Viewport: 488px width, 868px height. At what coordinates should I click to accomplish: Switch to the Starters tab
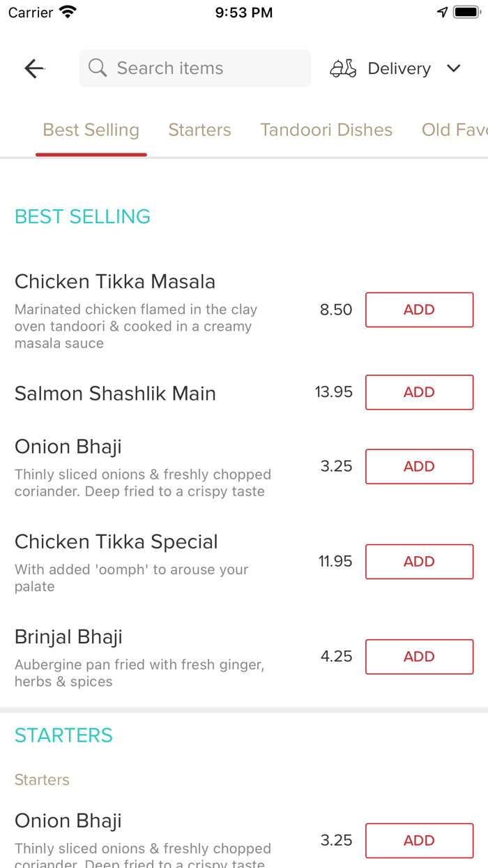pos(199,130)
